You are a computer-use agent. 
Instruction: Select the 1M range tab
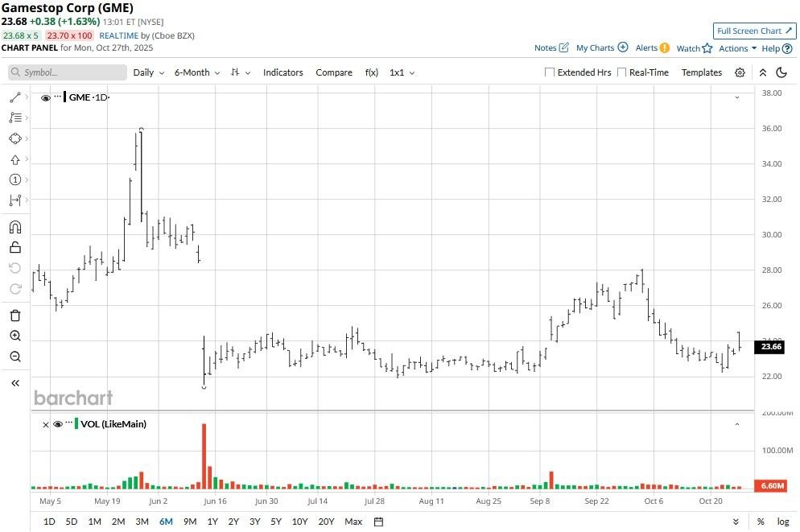click(94, 522)
